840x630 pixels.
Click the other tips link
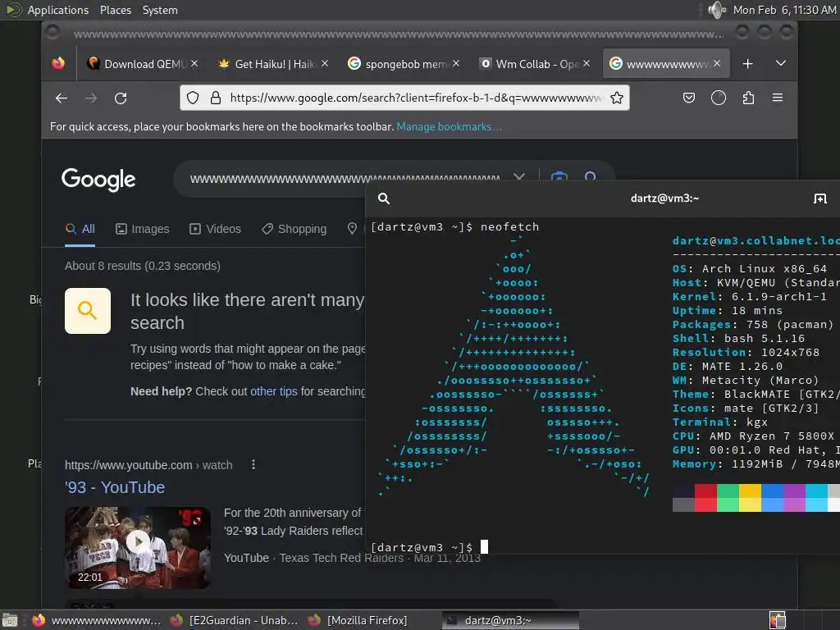tap(274, 391)
